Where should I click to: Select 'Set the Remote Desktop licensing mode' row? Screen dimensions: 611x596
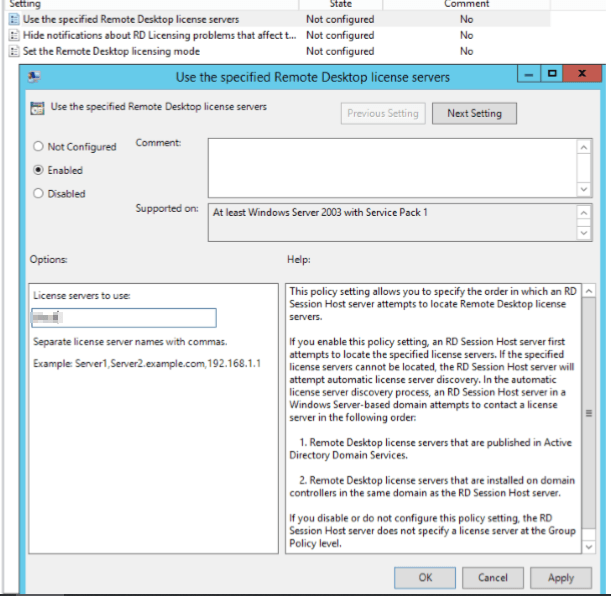pos(279,51)
